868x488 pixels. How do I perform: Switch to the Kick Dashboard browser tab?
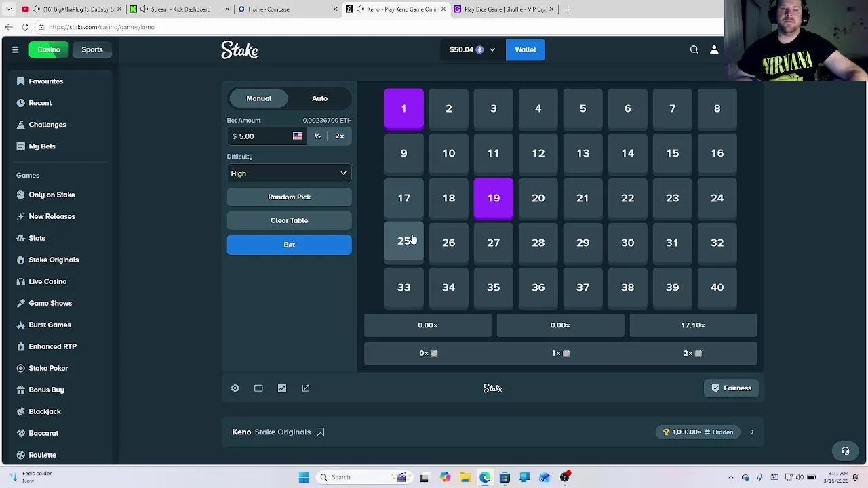(x=180, y=9)
